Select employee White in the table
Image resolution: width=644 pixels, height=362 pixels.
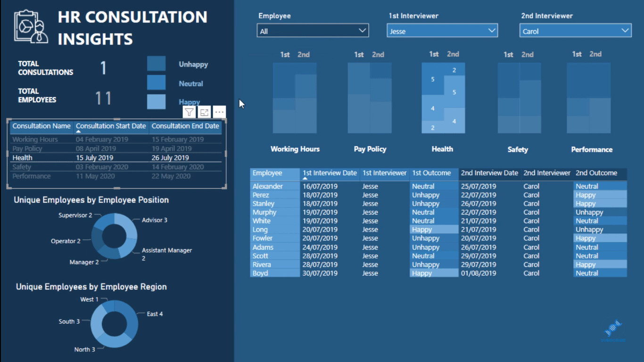click(275, 221)
